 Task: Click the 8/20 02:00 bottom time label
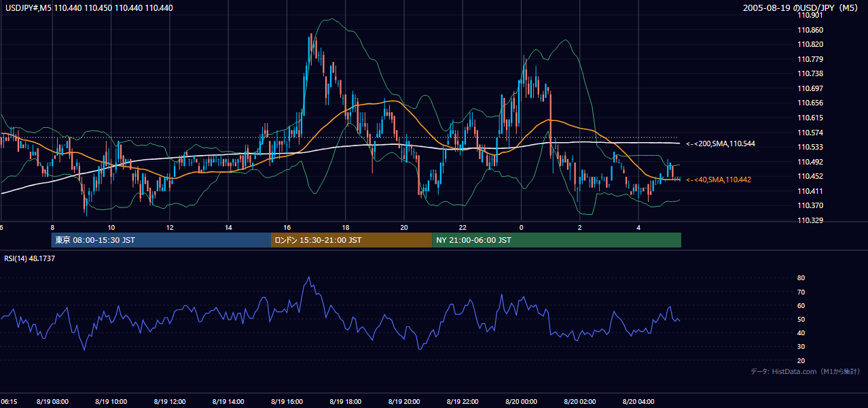click(x=580, y=402)
